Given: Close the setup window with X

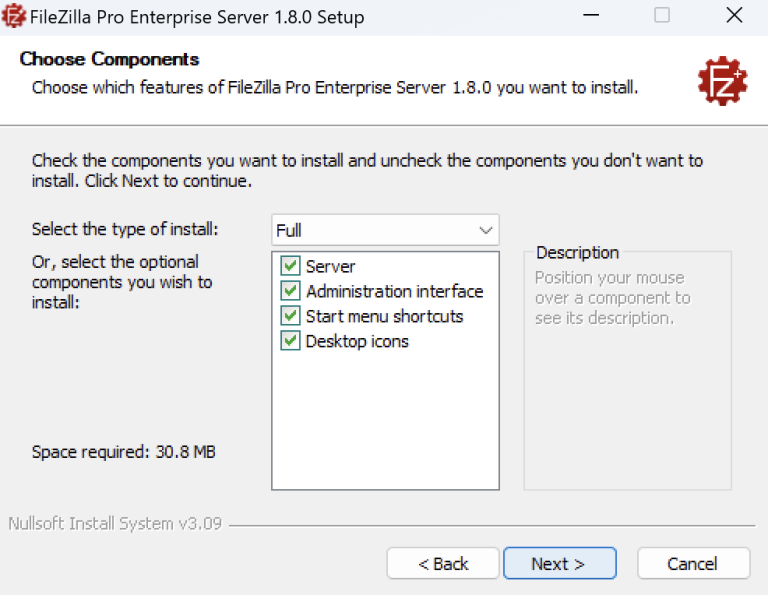Looking at the screenshot, I should (x=734, y=16).
